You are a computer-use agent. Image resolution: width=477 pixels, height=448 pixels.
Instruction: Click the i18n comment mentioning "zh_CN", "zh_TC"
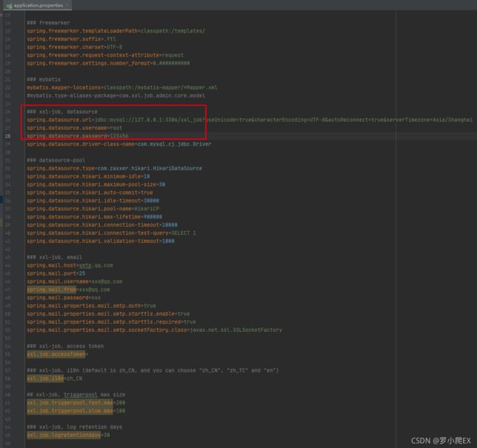coord(153,370)
